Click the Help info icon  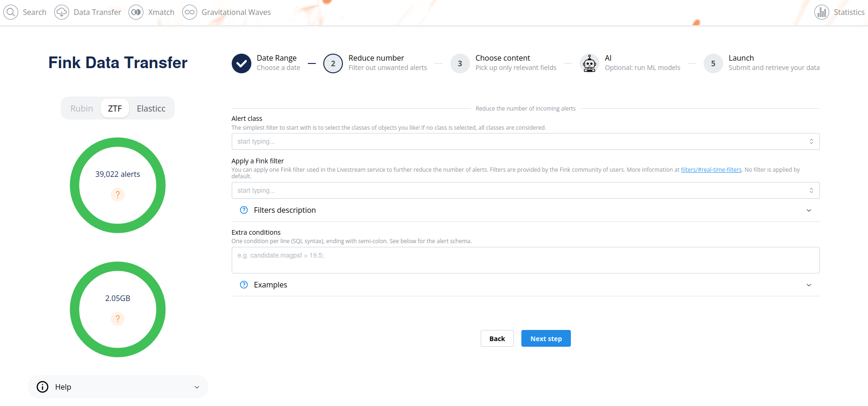click(43, 387)
